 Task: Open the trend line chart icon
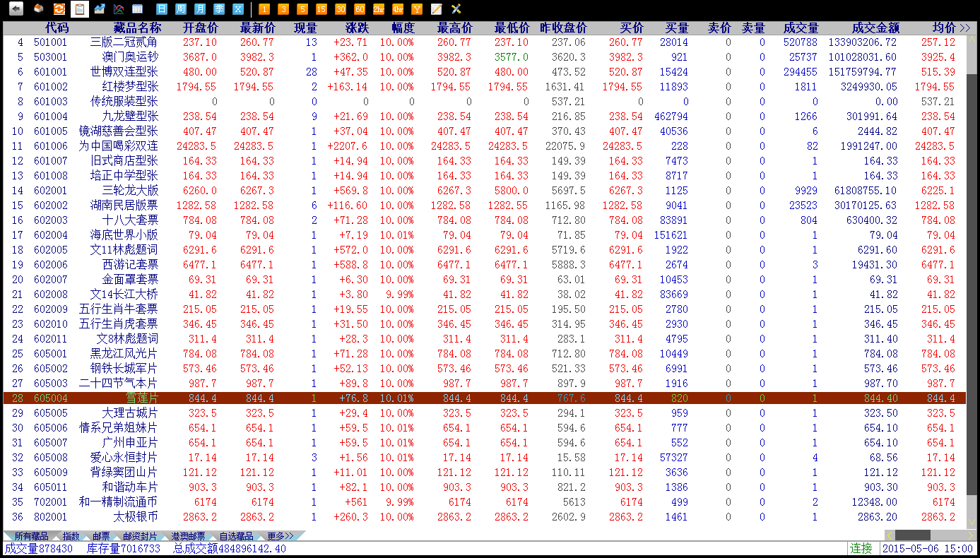pos(100,9)
